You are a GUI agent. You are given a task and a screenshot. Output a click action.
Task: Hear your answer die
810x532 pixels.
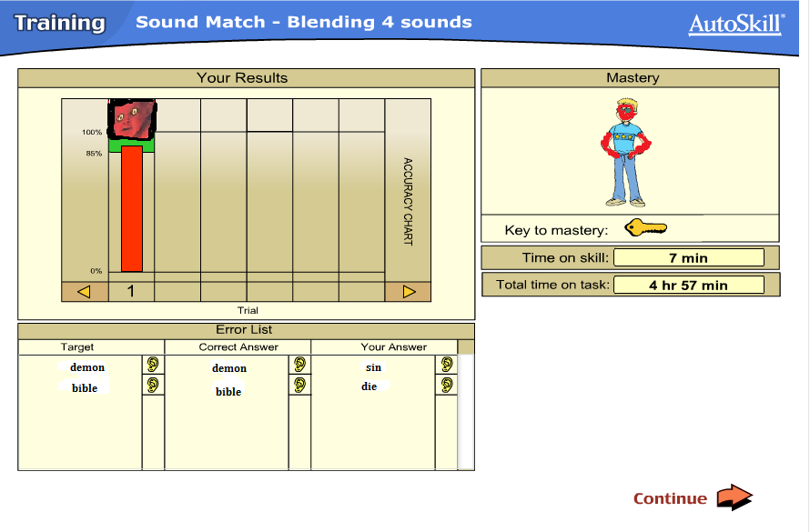447,385
